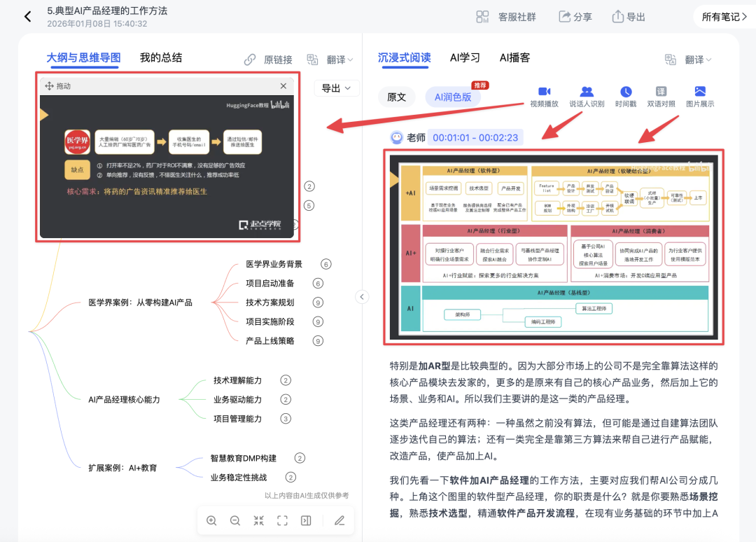
Task: Select node 医学界案例：从零构建AI产品
Action: [140, 303]
